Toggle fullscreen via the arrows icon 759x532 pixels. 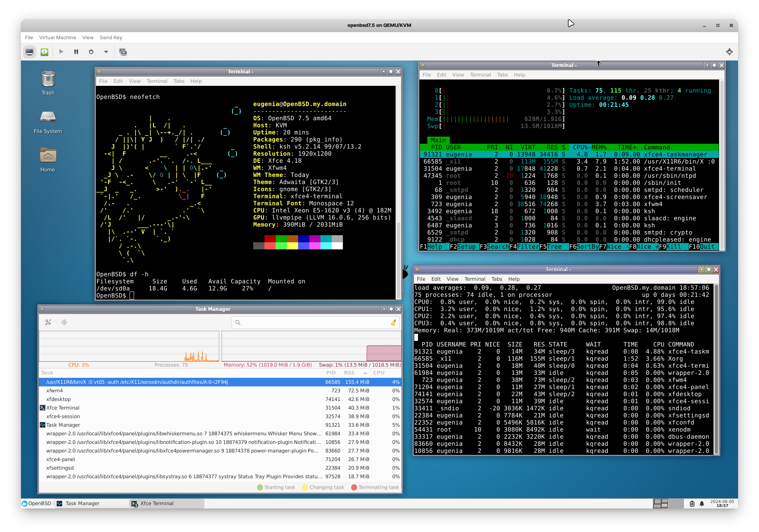point(729,52)
